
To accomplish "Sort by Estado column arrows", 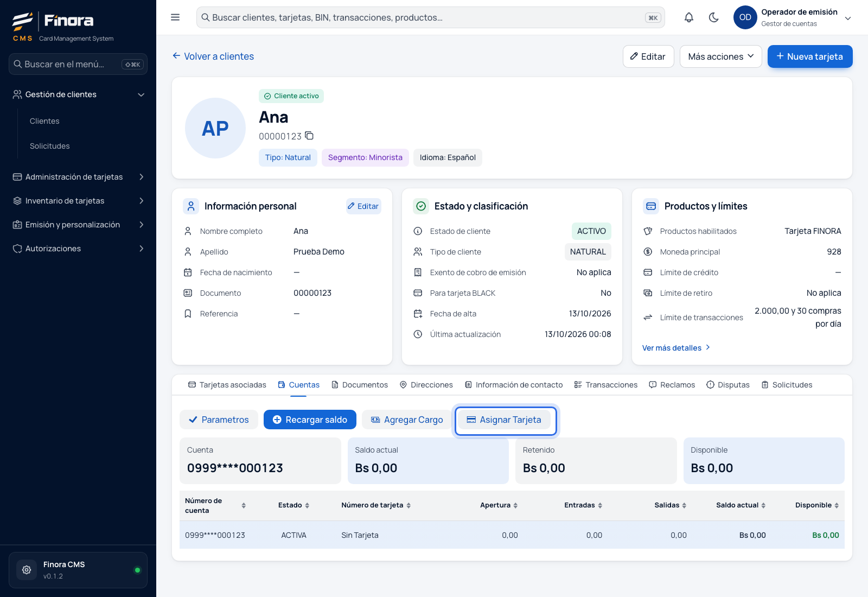I will point(307,505).
